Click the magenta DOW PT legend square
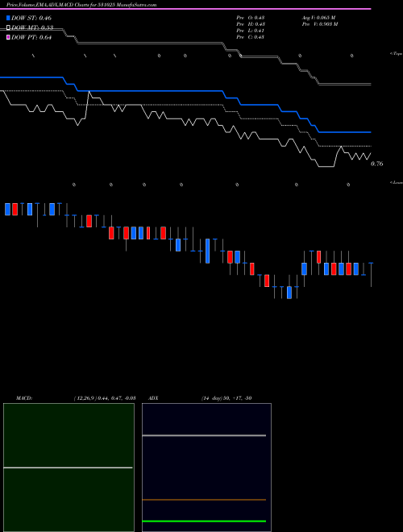 click(x=8, y=37)
